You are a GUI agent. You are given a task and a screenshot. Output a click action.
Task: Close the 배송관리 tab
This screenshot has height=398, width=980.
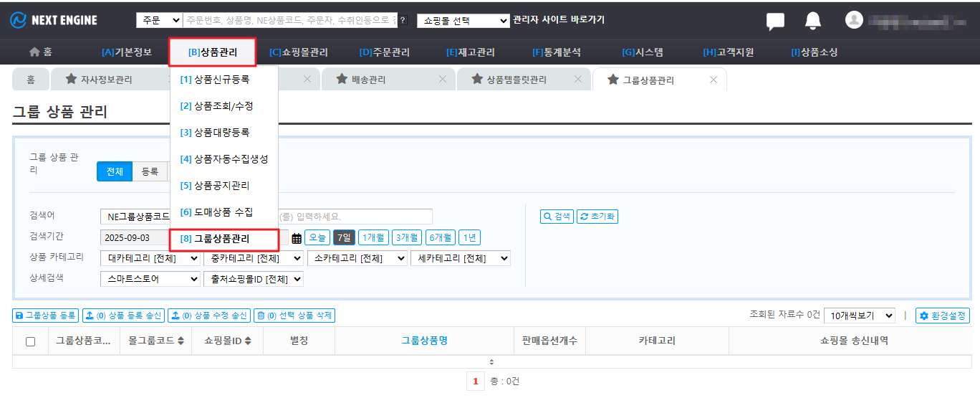[442, 79]
